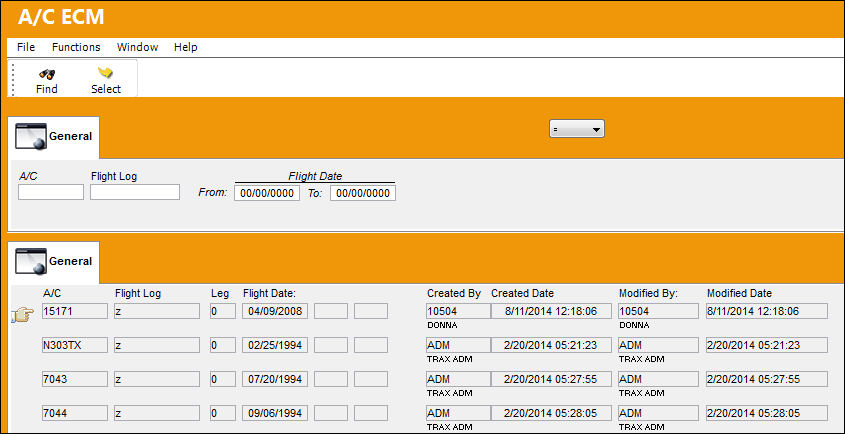Click the Find binoculars icon
This screenshot has height=434, width=845.
(47, 74)
